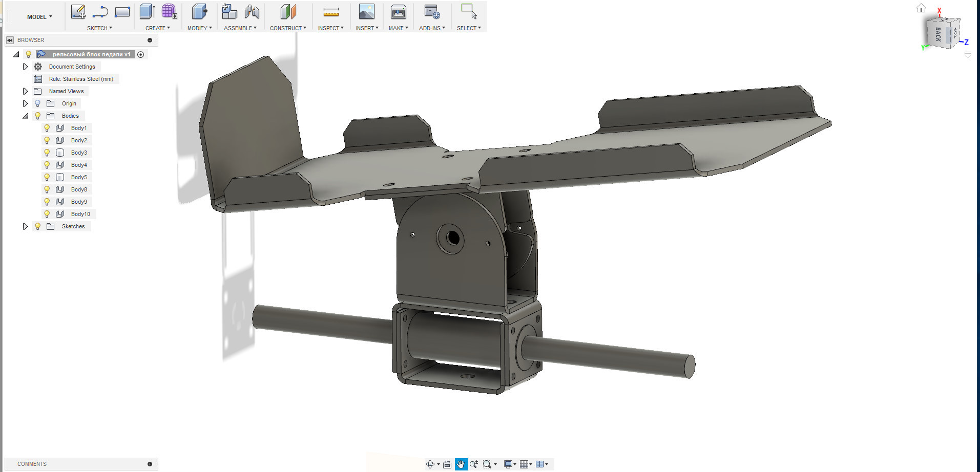Open the ADD-INS menu

coord(432,28)
